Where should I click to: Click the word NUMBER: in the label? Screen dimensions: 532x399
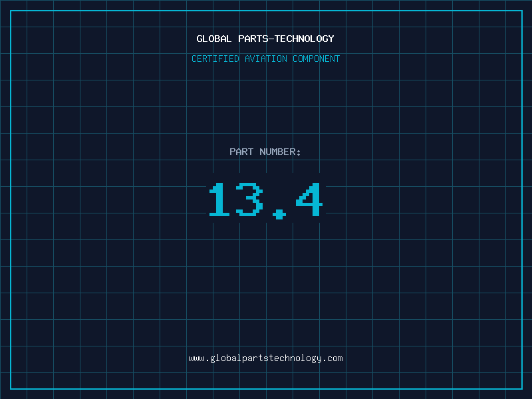pyautogui.click(x=280, y=152)
